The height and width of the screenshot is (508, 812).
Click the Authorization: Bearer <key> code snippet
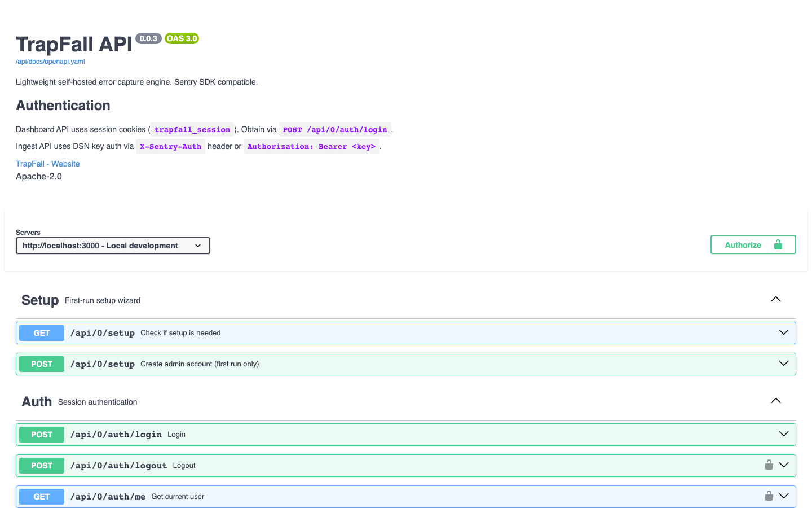click(311, 146)
